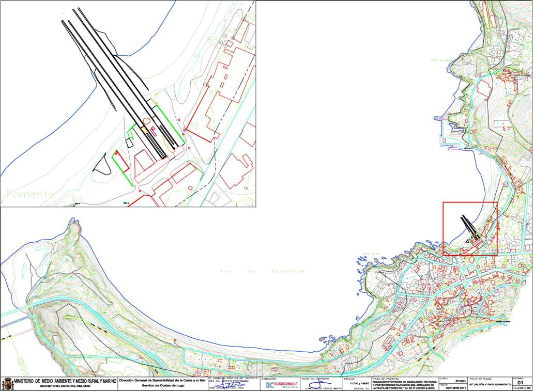
Task: Click the black curved triangle shape in inset
Action: (102, 163)
